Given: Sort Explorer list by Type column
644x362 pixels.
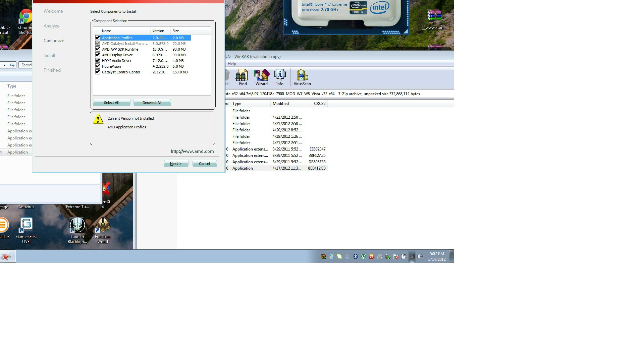Looking at the screenshot, I should [18, 86].
